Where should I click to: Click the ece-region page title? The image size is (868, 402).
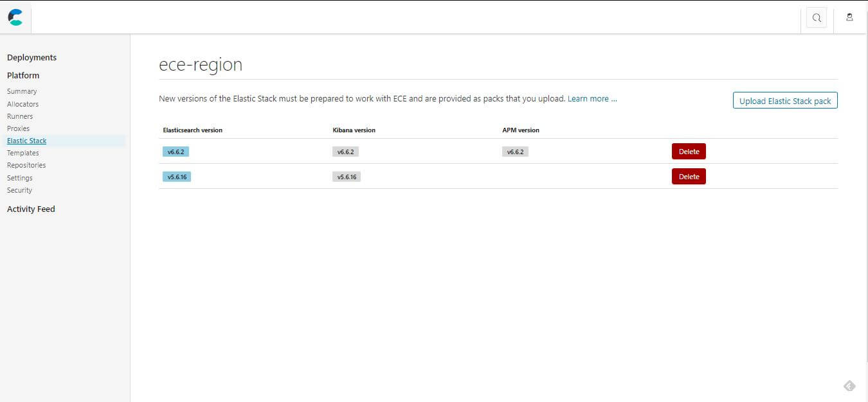(x=200, y=64)
